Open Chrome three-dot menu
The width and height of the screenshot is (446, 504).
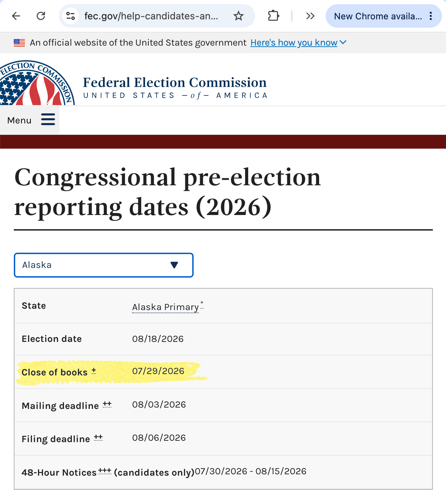point(431,16)
